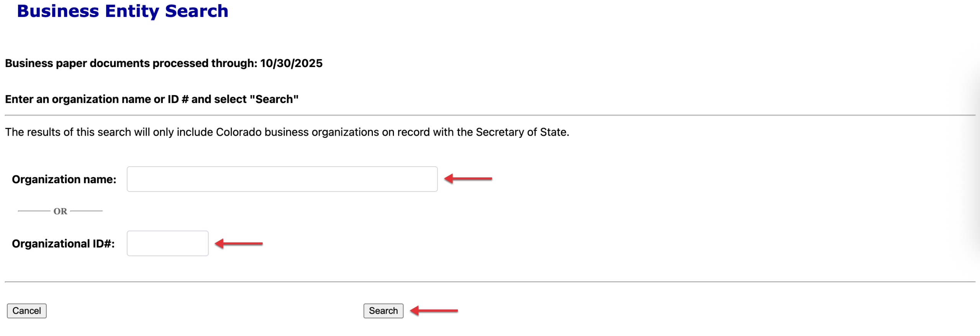Viewport: 980px width, 336px height.
Task: Click the Organization name text field
Action: coord(282,179)
